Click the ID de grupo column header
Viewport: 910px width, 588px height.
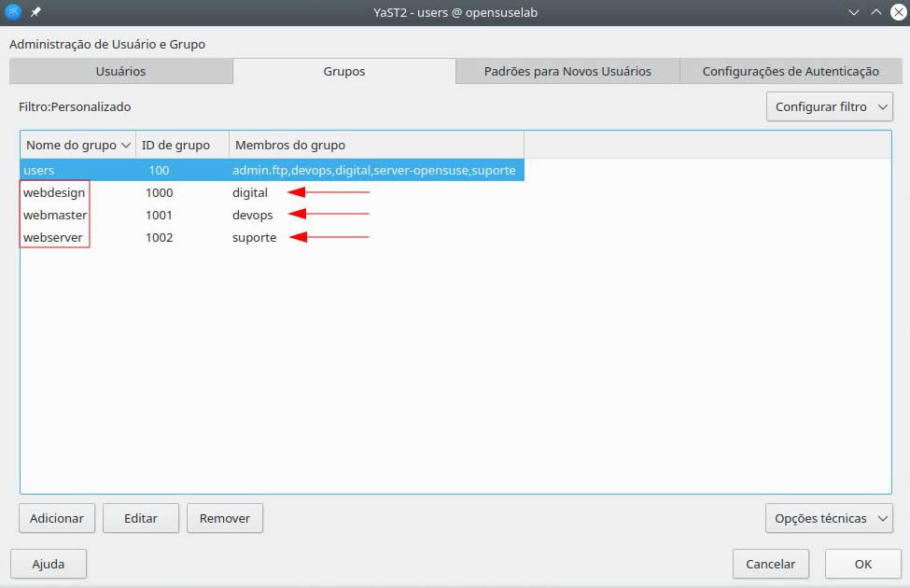click(x=182, y=145)
